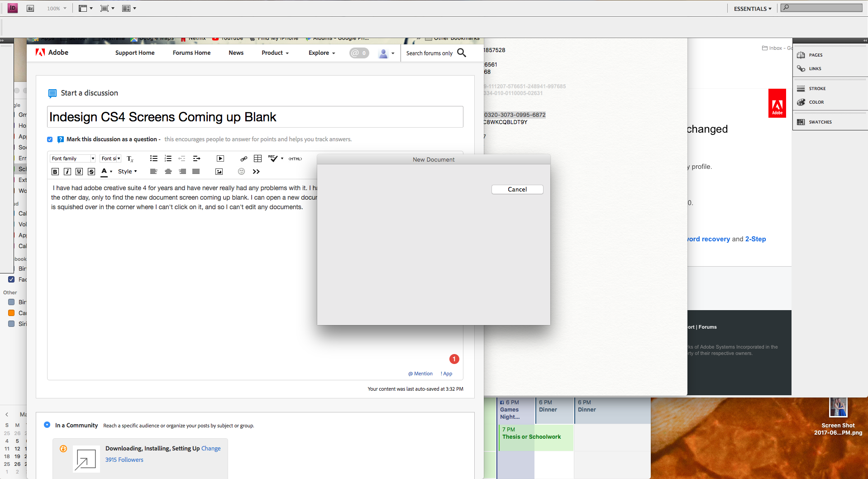868x479 pixels.
Task: Toggle underline formatting
Action: (x=79, y=172)
